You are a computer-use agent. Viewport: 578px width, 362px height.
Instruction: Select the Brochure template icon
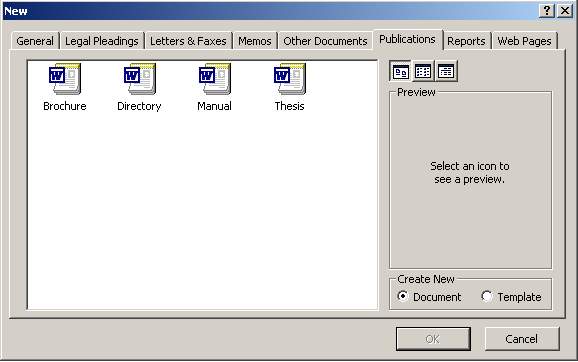click(x=65, y=79)
